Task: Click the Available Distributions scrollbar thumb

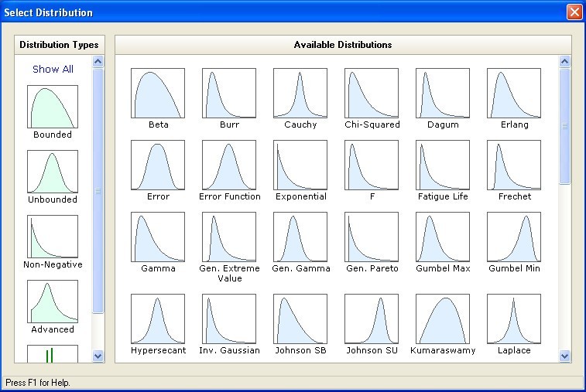Action: pyautogui.click(x=564, y=127)
